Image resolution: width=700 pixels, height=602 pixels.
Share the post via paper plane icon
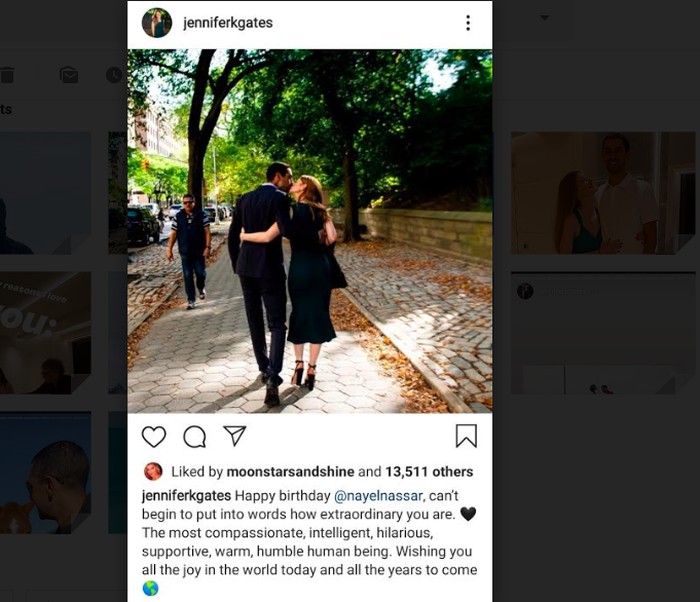[x=235, y=435]
